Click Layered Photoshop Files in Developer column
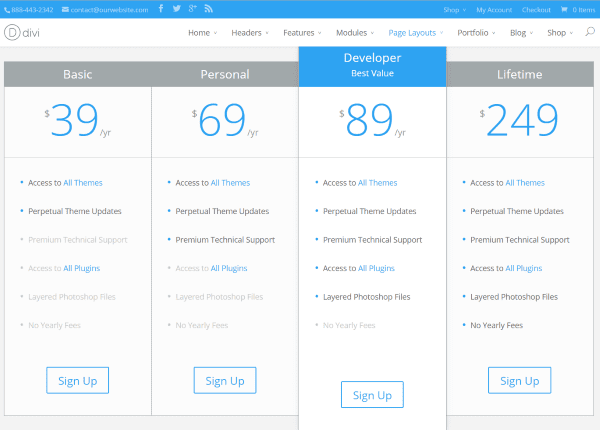This screenshot has height=430, width=600. 366,297
